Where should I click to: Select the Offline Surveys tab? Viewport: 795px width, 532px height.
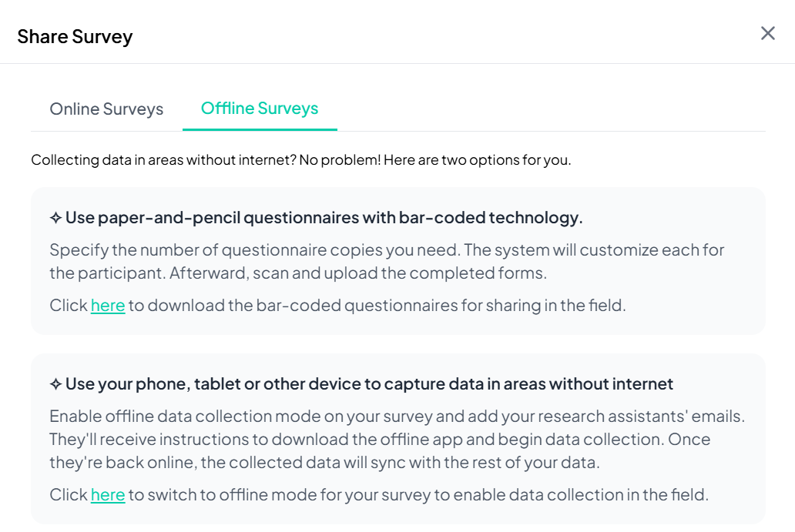(260, 108)
